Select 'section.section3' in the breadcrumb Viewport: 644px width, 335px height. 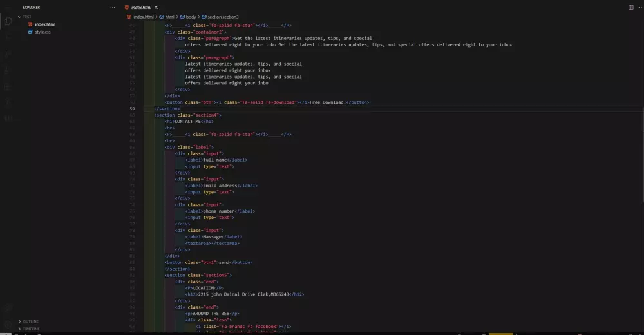point(223,17)
